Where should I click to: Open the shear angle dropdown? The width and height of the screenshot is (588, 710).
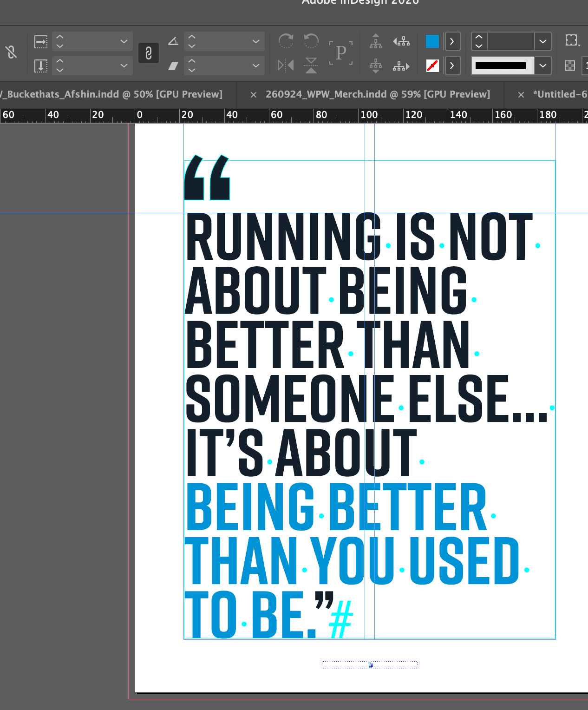(x=256, y=66)
